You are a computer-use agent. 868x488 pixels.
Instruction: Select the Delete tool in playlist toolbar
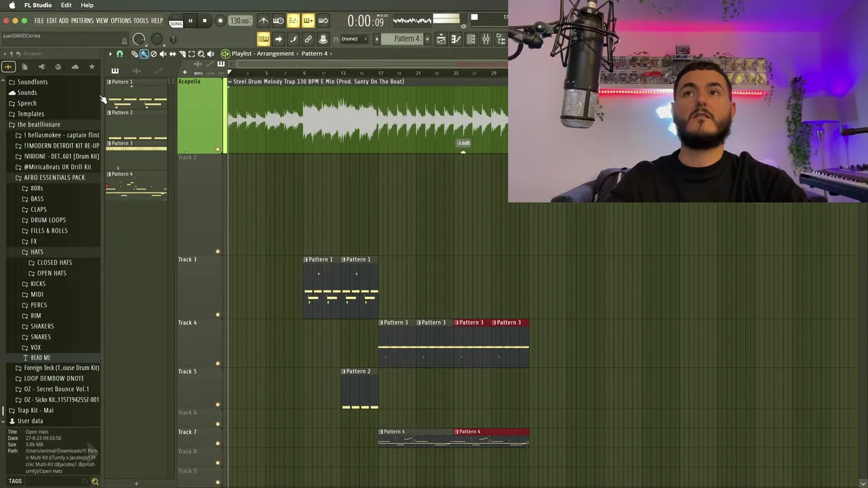pyautogui.click(x=153, y=54)
